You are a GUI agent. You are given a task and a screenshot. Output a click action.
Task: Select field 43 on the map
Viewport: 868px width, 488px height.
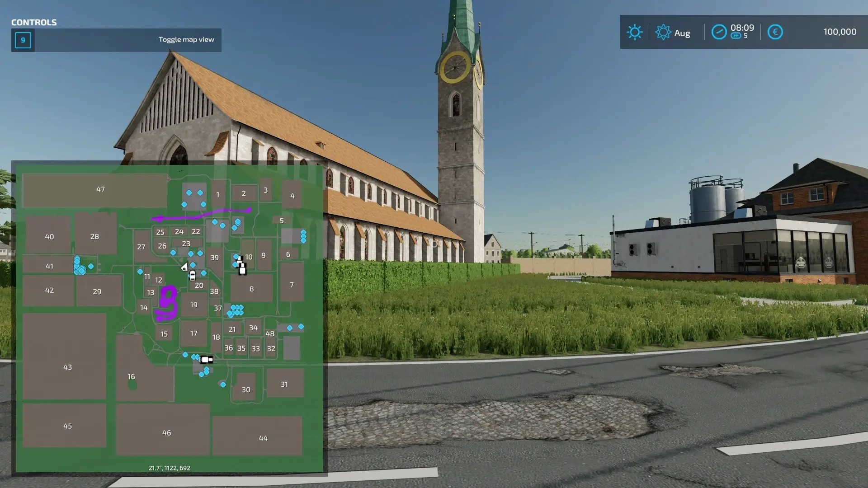67,367
